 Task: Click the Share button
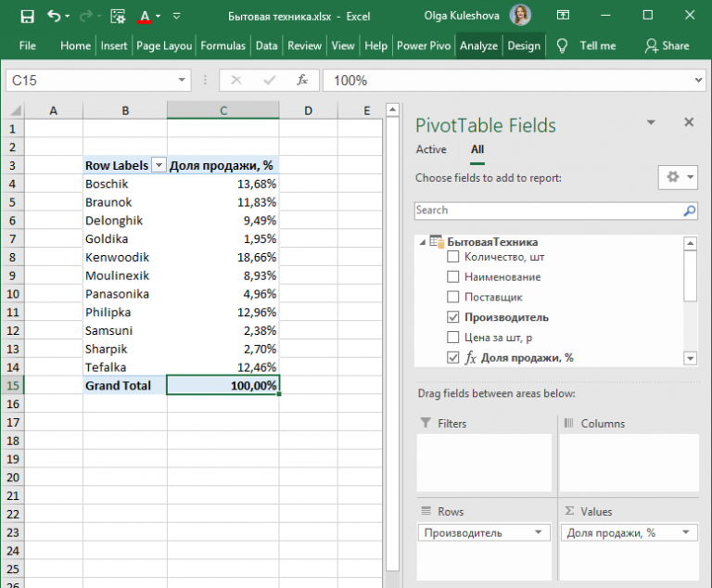pyautogui.click(x=667, y=45)
